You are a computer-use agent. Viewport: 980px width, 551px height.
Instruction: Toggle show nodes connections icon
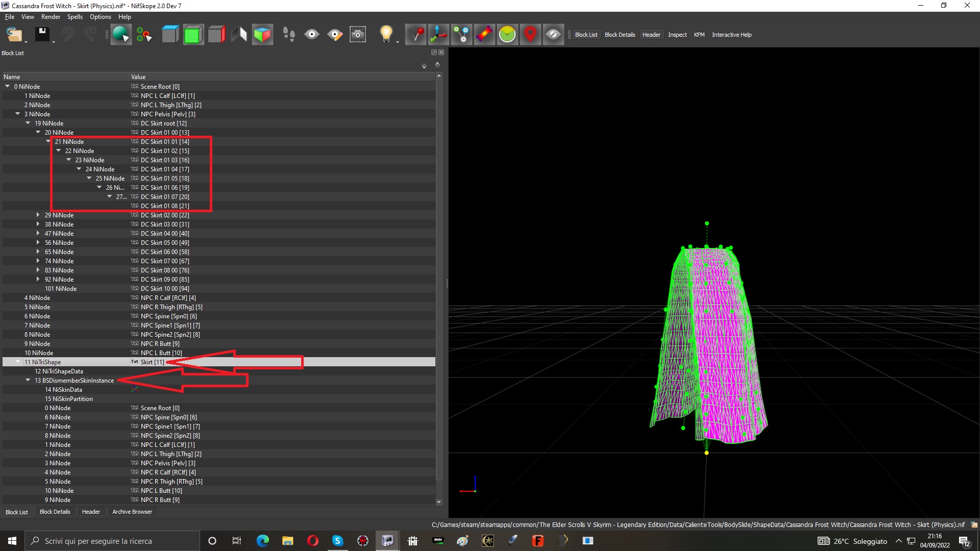coord(461,34)
